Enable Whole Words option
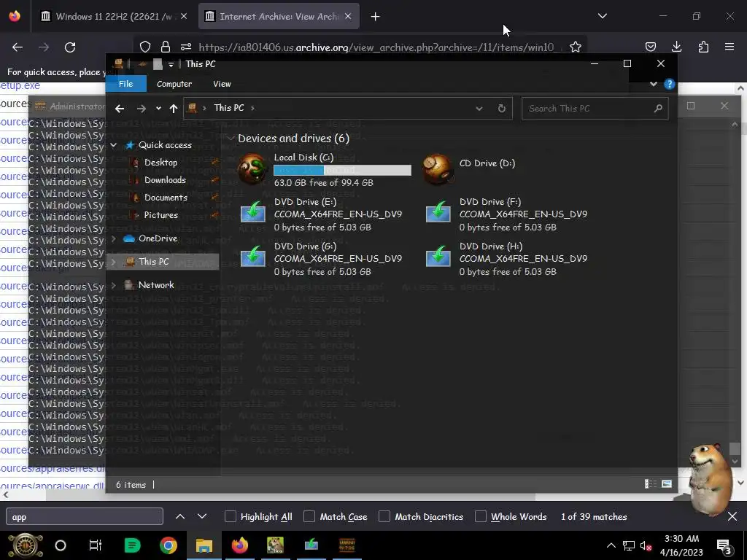The width and height of the screenshot is (747, 560). tap(481, 517)
